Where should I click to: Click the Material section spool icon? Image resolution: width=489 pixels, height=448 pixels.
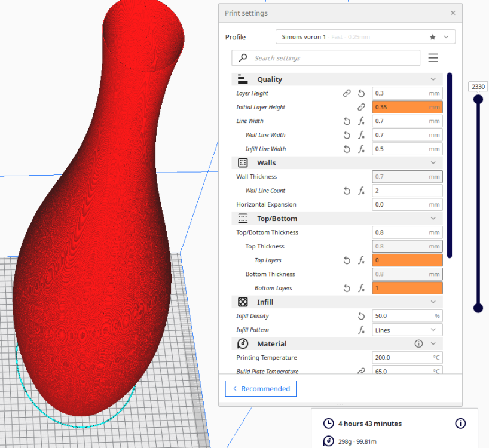click(243, 343)
